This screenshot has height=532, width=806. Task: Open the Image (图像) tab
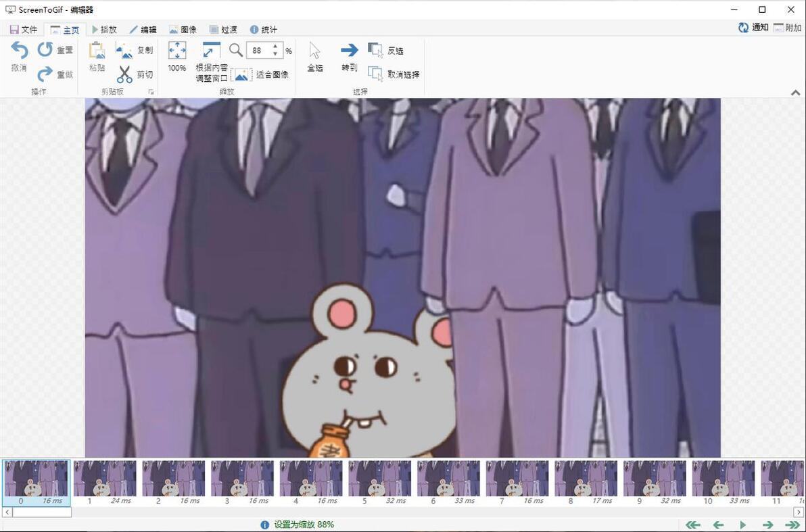pos(183,30)
